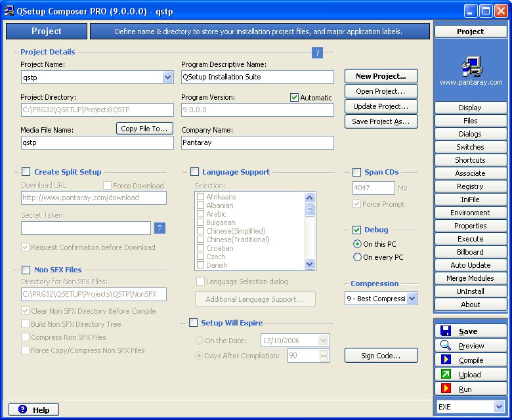The width and height of the screenshot is (512, 420).
Task: Click the QSetup title bar application icon
Action: pyautogui.click(x=9, y=10)
